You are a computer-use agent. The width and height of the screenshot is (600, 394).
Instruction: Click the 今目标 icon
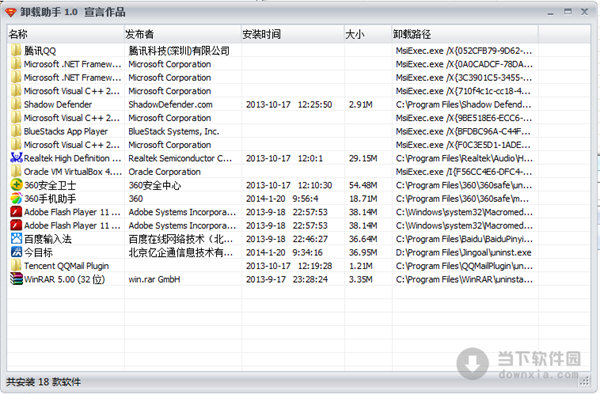click(x=16, y=252)
